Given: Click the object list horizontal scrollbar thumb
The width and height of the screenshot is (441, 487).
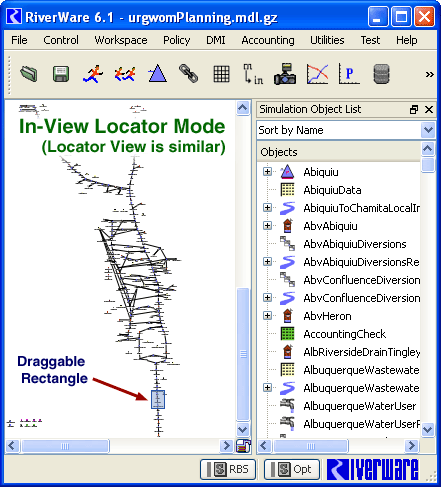Looking at the screenshot, I should click(x=311, y=446).
